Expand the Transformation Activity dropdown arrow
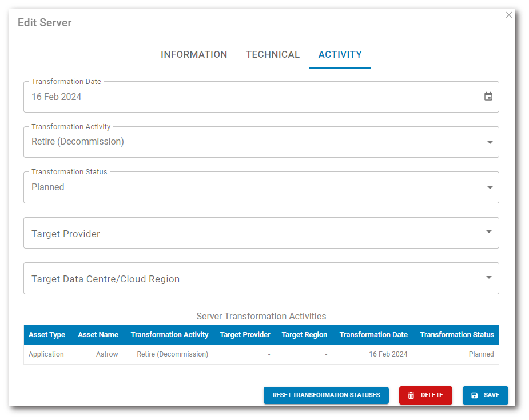 tap(490, 142)
